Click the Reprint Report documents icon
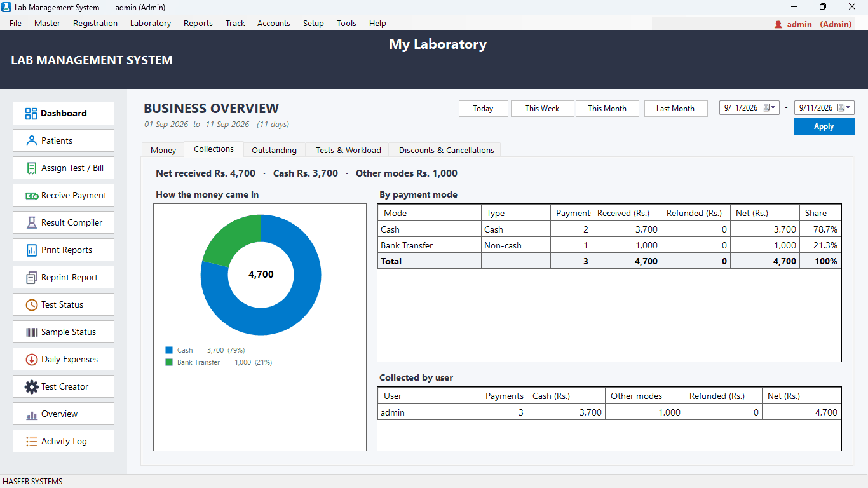 (31, 277)
